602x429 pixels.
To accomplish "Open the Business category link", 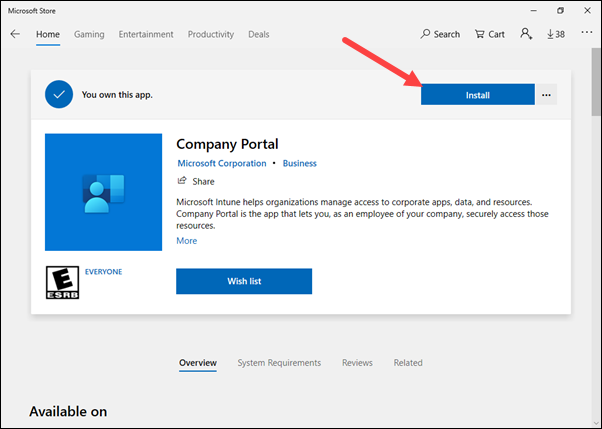I will click(x=300, y=163).
